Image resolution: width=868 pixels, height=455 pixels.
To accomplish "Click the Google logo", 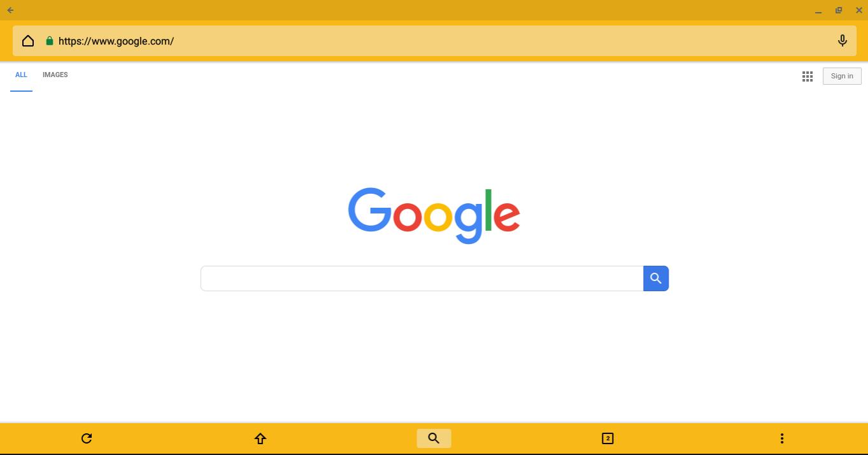I will tap(434, 215).
